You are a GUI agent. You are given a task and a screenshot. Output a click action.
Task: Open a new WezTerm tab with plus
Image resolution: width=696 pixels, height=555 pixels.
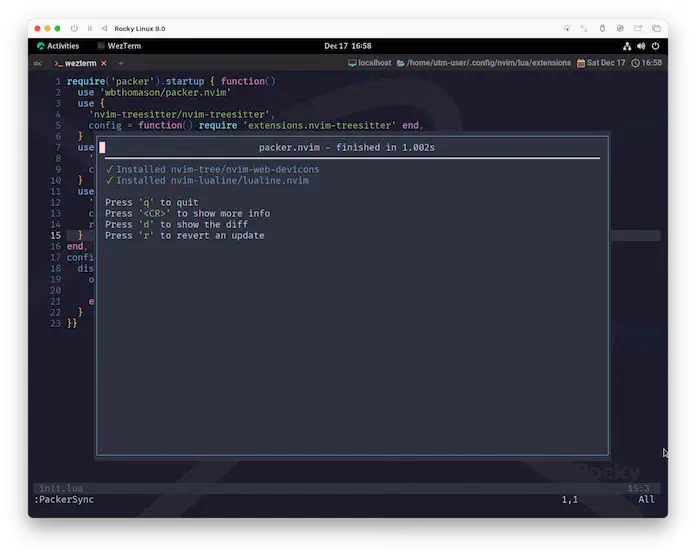click(121, 63)
